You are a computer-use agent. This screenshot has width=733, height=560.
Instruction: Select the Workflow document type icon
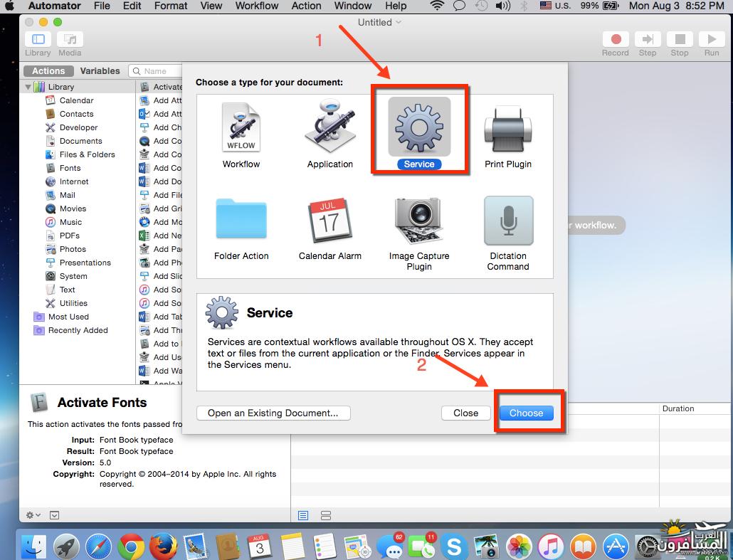tap(241, 127)
